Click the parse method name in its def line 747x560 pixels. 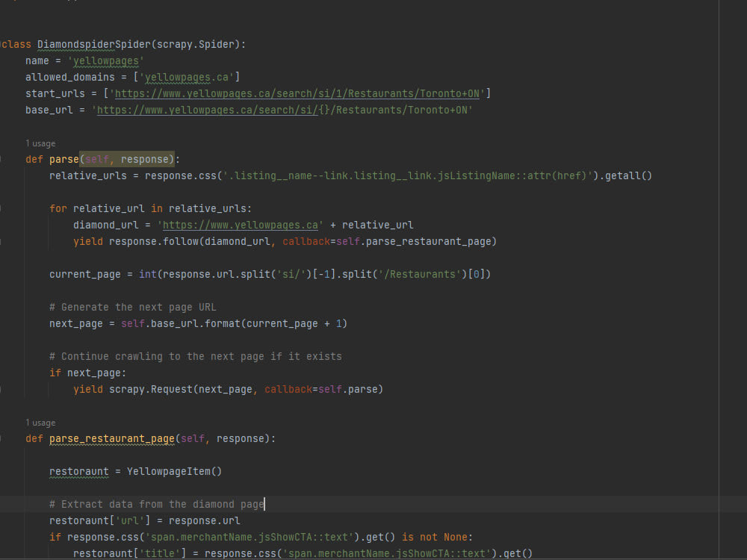coord(63,159)
